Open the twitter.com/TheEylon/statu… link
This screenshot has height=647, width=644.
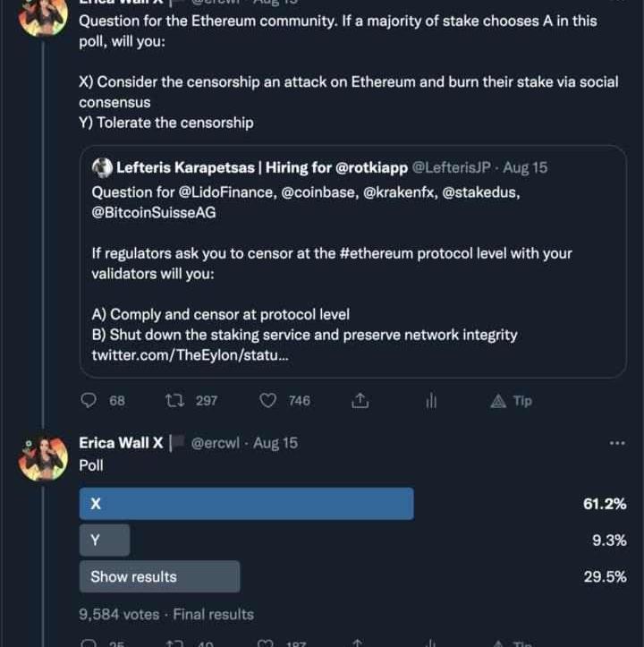click(191, 355)
